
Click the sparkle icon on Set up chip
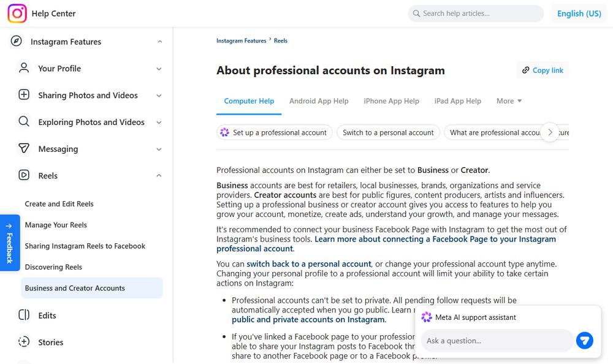click(225, 132)
